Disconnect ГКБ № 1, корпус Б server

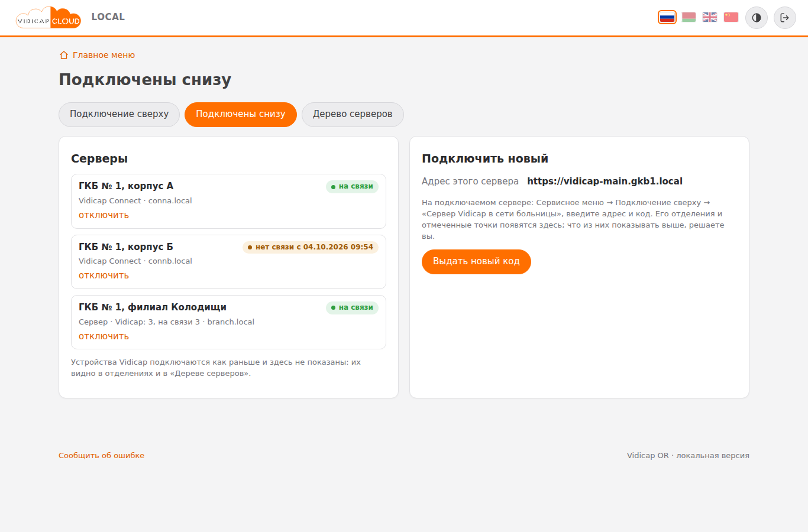tap(104, 275)
